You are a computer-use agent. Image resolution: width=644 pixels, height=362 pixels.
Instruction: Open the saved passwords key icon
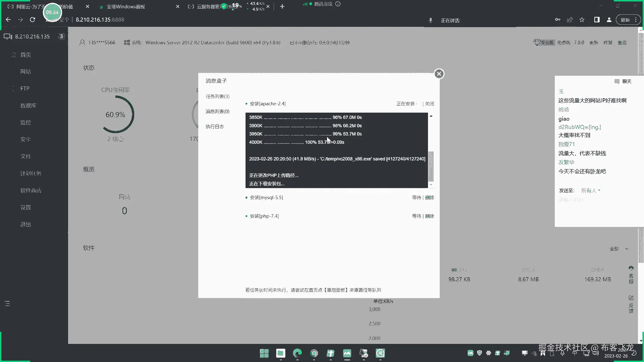click(x=557, y=20)
